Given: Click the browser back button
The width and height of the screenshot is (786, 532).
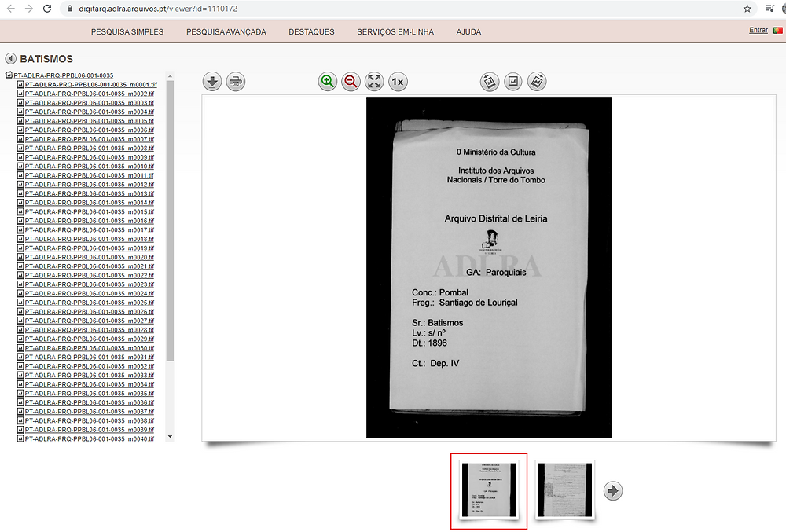Looking at the screenshot, I should pyautogui.click(x=10, y=9).
